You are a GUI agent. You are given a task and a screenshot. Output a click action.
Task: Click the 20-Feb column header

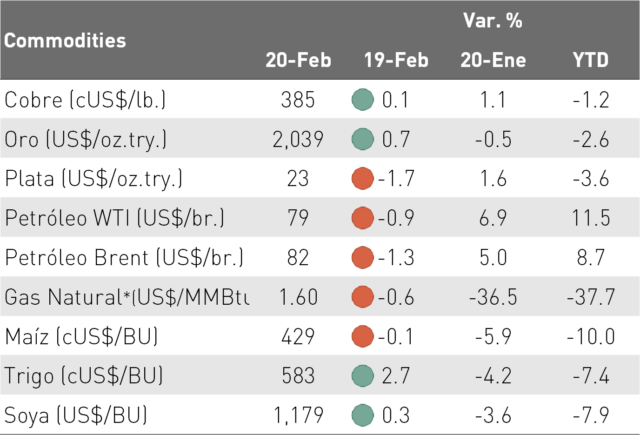[298, 60]
